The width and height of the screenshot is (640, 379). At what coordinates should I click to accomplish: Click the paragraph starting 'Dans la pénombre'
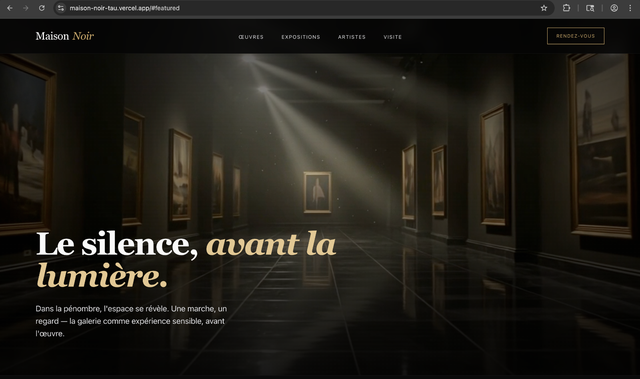pos(131,321)
